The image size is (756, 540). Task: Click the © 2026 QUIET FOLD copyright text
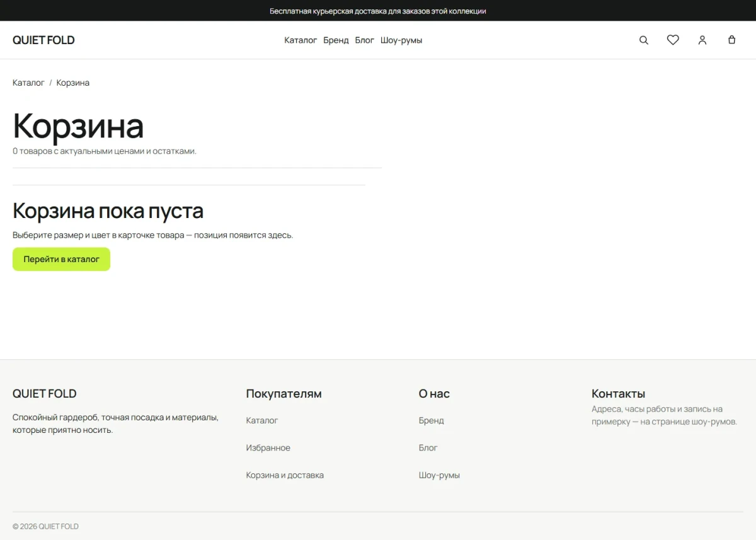pyautogui.click(x=45, y=526)
